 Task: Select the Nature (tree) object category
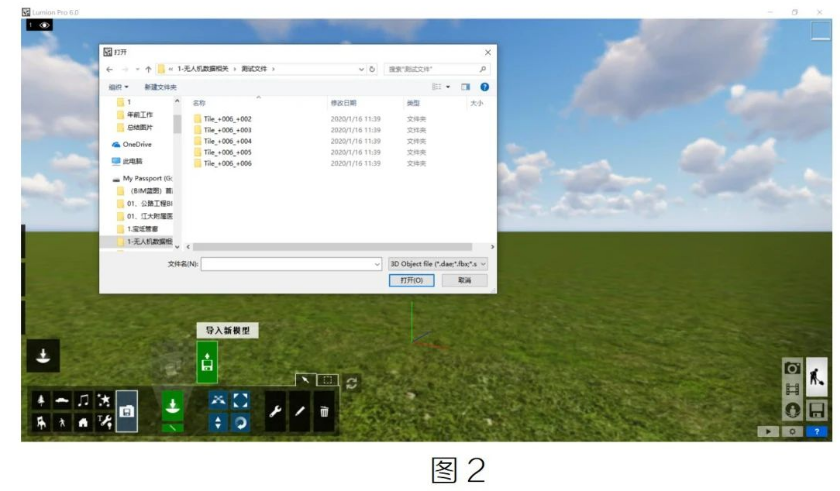tap(41, 400)
